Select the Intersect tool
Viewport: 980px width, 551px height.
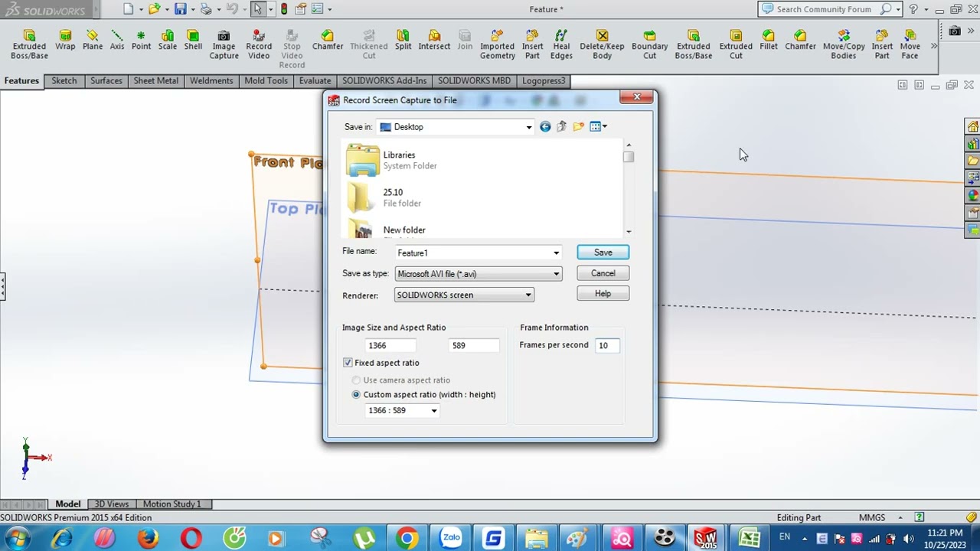434,41
